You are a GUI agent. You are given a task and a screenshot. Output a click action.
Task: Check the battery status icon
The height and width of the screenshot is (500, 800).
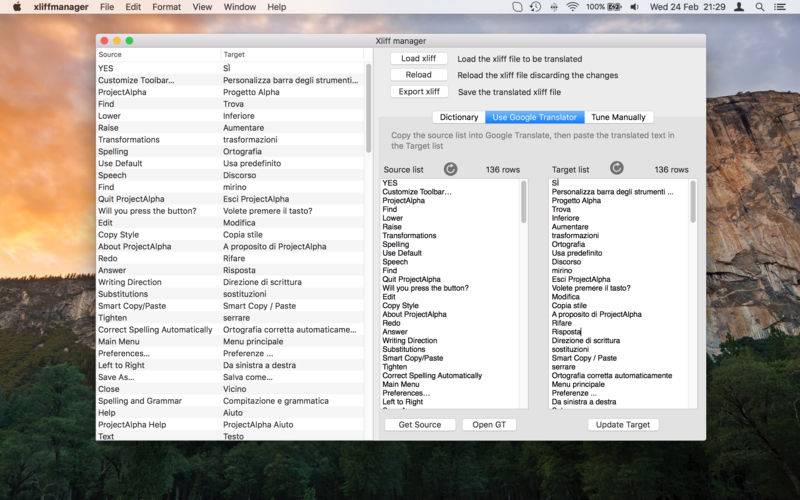[613, 7]
